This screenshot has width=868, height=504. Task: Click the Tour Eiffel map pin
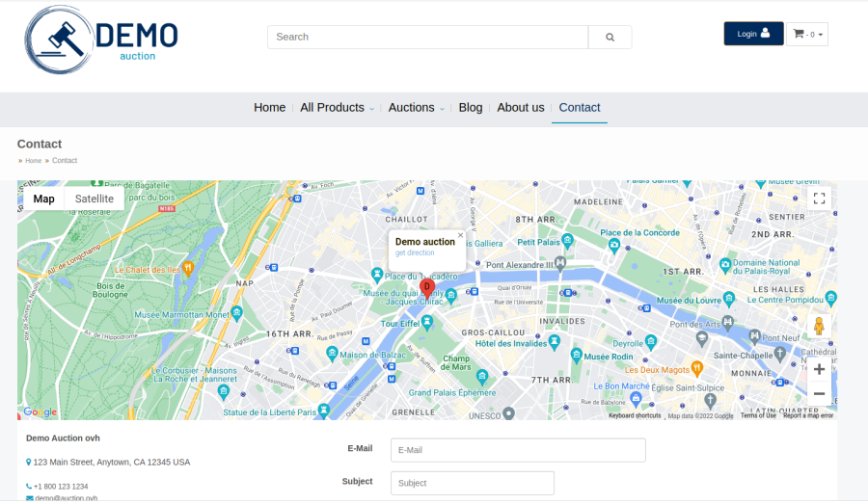click(427, 324)
